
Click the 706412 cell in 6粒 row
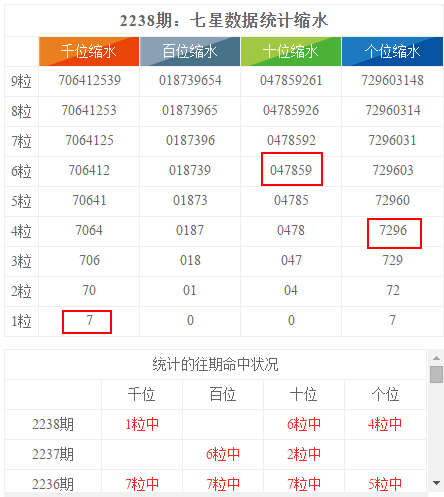89,170
